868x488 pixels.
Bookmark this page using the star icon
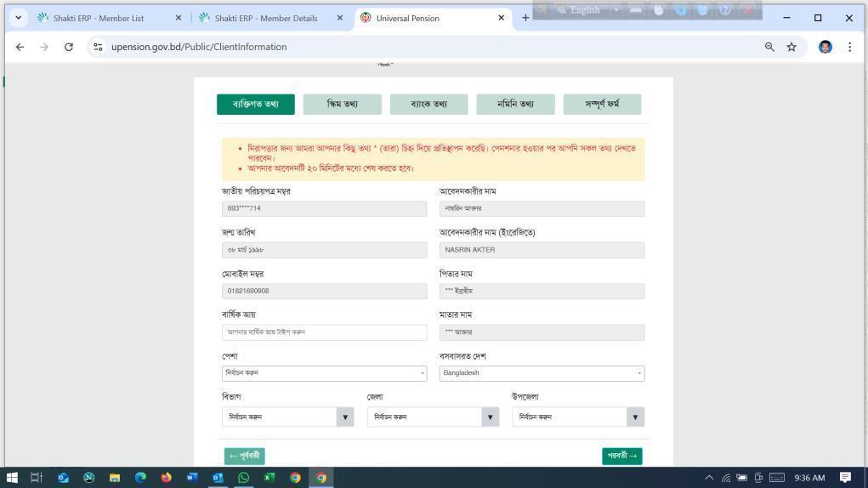click(x=791, y=47)
